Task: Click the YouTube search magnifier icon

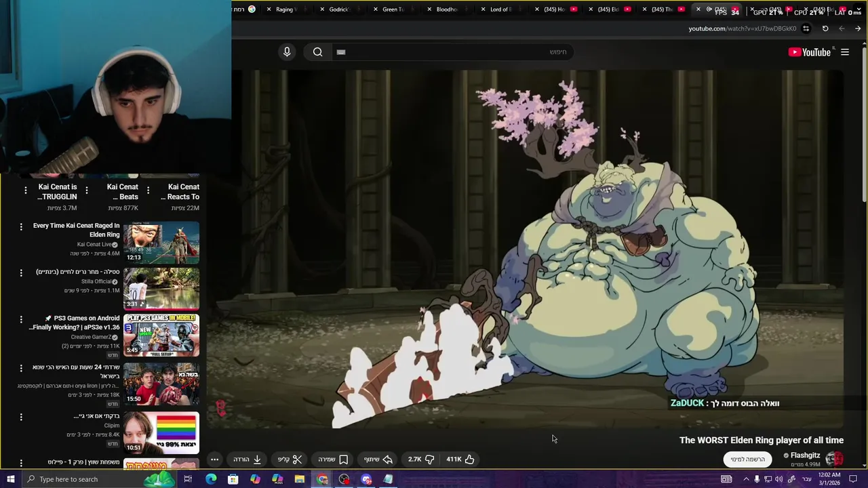Action: (317, 52)
